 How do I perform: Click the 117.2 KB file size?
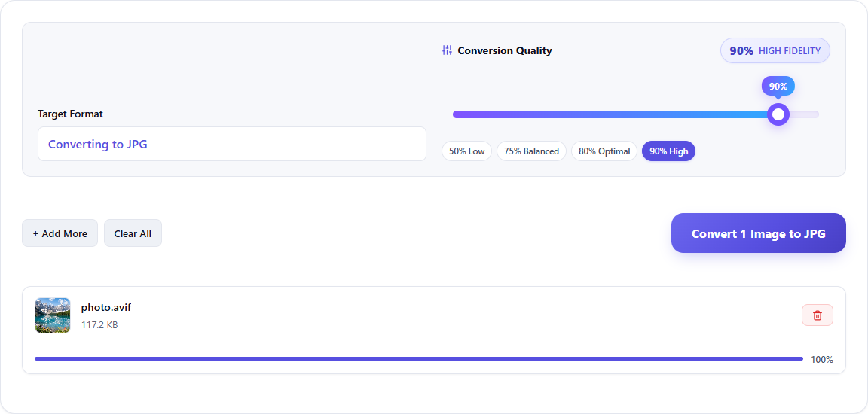click(x=99, y=325)
